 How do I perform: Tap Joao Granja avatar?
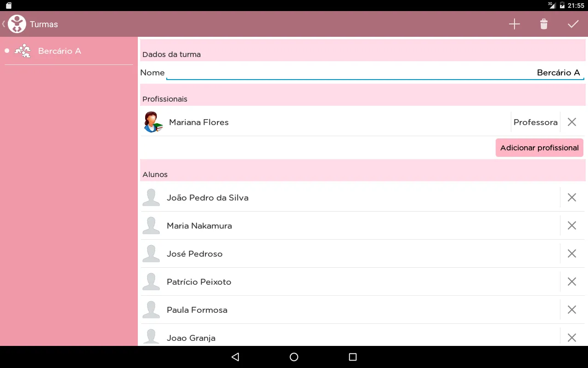(151, 337)
